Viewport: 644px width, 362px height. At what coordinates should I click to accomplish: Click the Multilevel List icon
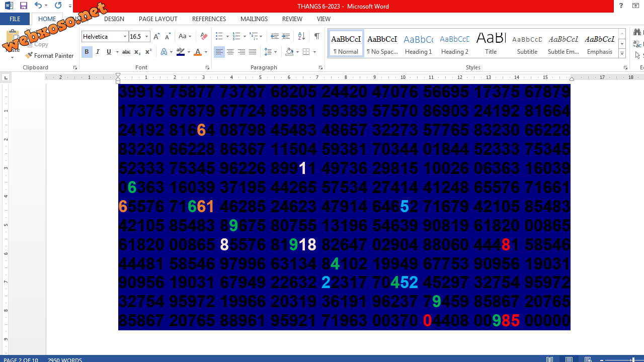pyautogui.click(x=254, y=37)
